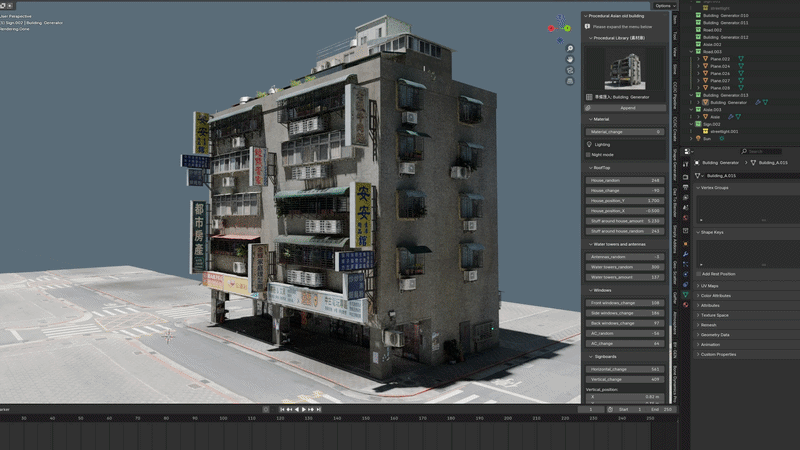Click the red Material properties tab icon
The image size is (800, 450).
click(x=686, y=305)
